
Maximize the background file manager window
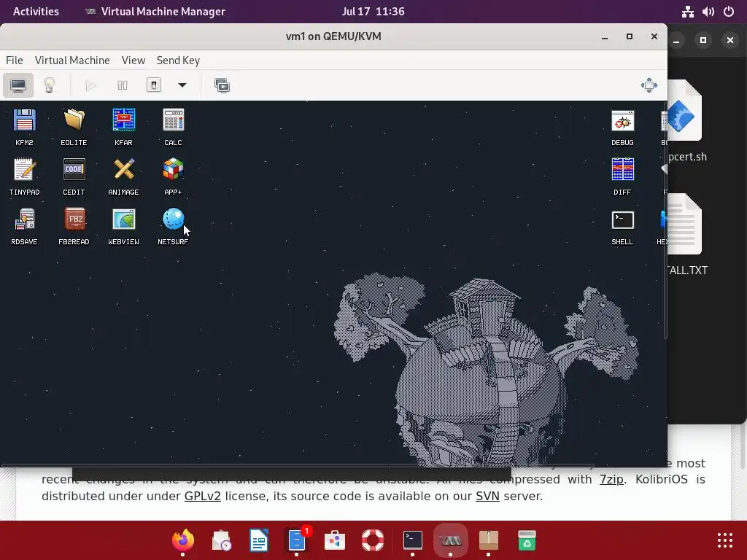pos(703,40)
